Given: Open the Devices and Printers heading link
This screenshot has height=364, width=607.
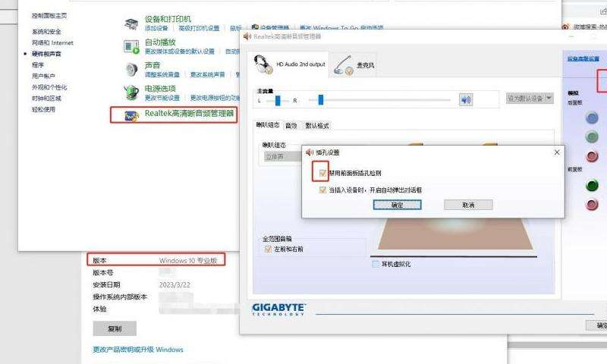Looking at the screenshot, I should pos(168,19).
